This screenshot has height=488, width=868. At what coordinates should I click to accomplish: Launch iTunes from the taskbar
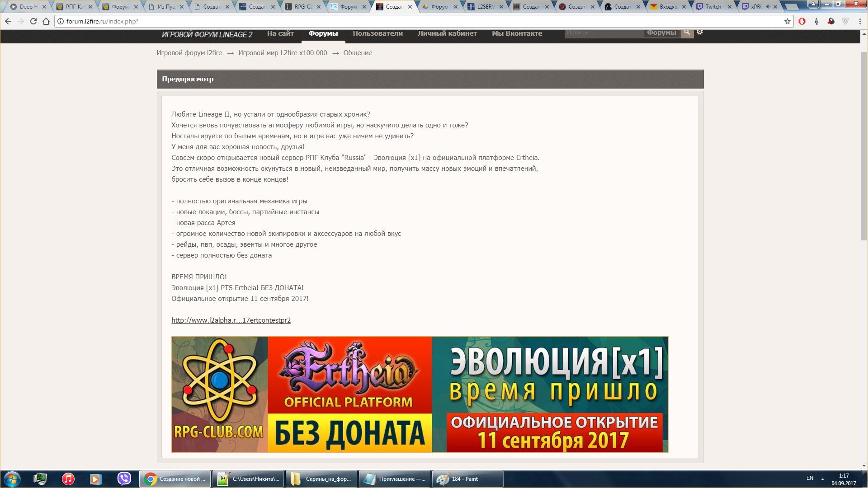(x=68, y=479)
